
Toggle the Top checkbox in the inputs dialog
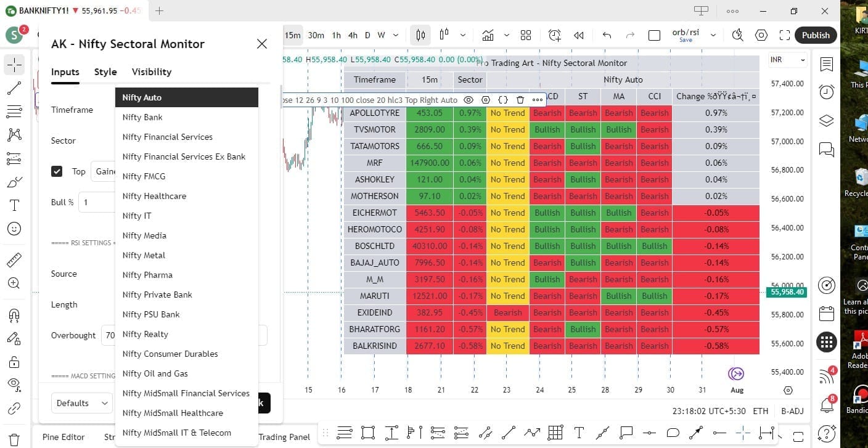(x=57, y=171)
